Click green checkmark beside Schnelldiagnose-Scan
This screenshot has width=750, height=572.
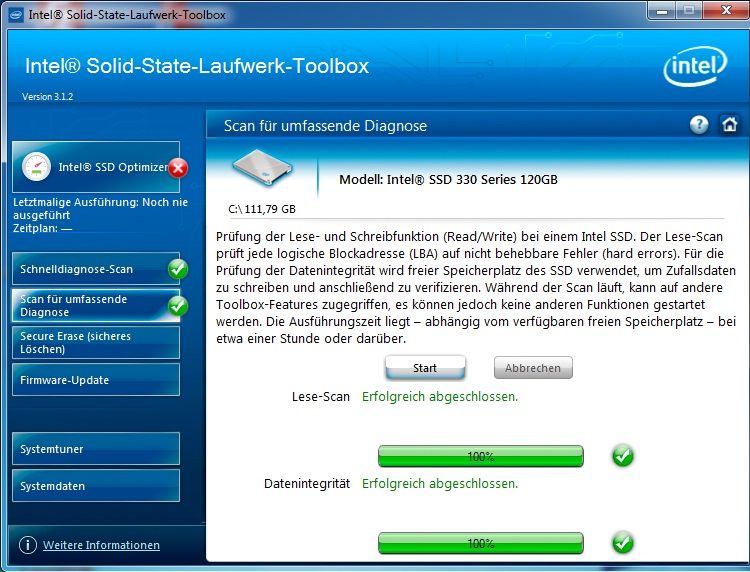[x=178, y=269]
